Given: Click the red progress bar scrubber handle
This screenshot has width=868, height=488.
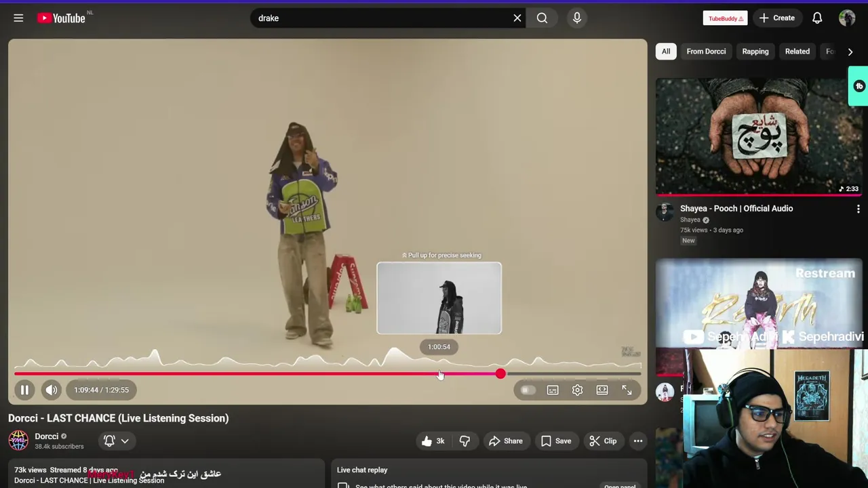Looking at the screenshot, I should pyautogui.click(x=500, y=373).
